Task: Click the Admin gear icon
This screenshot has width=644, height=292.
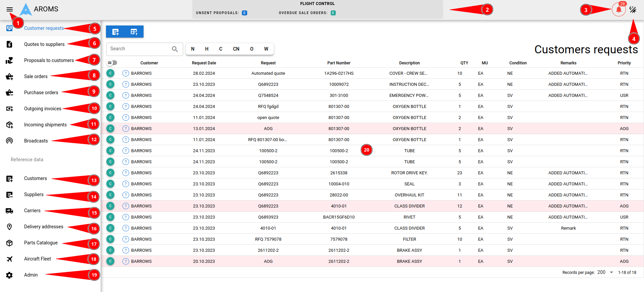Action: click(9, 275)
